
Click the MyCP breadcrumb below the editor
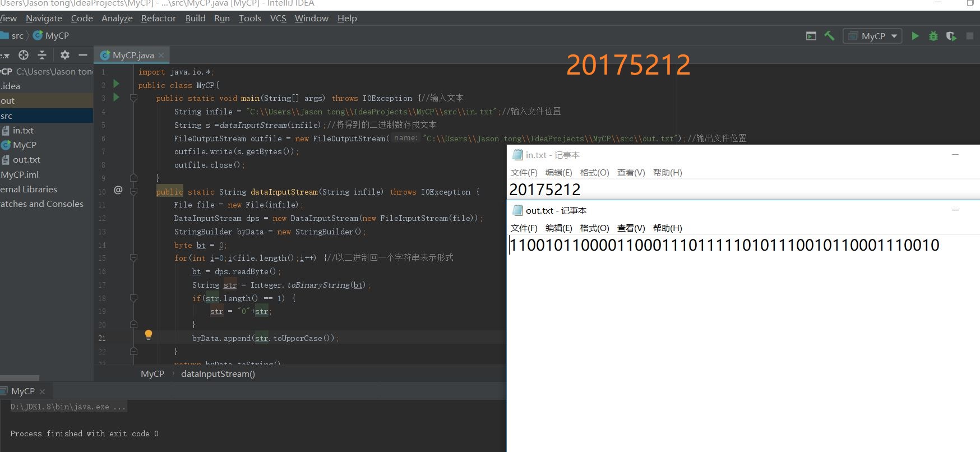(x=152, y=374)
